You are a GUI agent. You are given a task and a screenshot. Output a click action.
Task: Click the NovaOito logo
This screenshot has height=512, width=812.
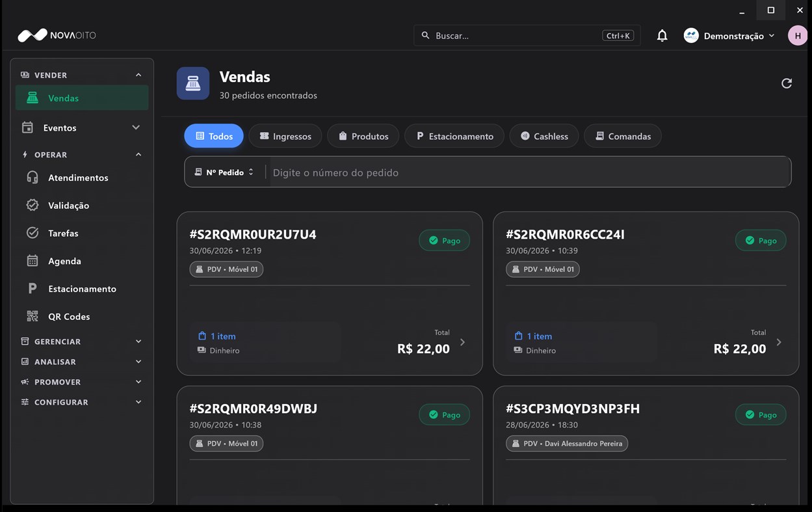[57, 35]
